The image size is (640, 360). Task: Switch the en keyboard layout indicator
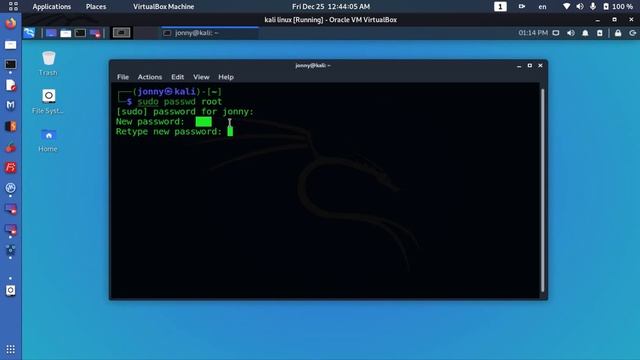pyautogui.click(x=542, y=7)
